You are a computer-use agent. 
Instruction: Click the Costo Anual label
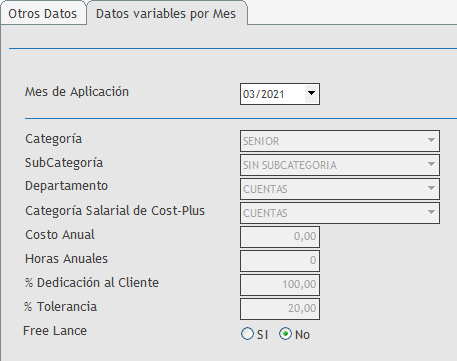pyautogui.click(x=60, y=235)
